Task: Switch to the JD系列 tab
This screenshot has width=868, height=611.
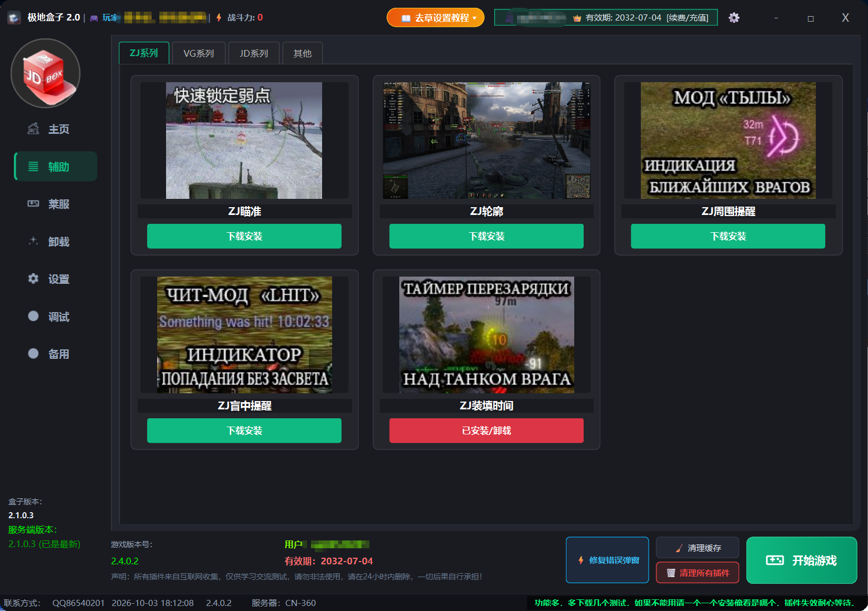Action: coord(254,53)
